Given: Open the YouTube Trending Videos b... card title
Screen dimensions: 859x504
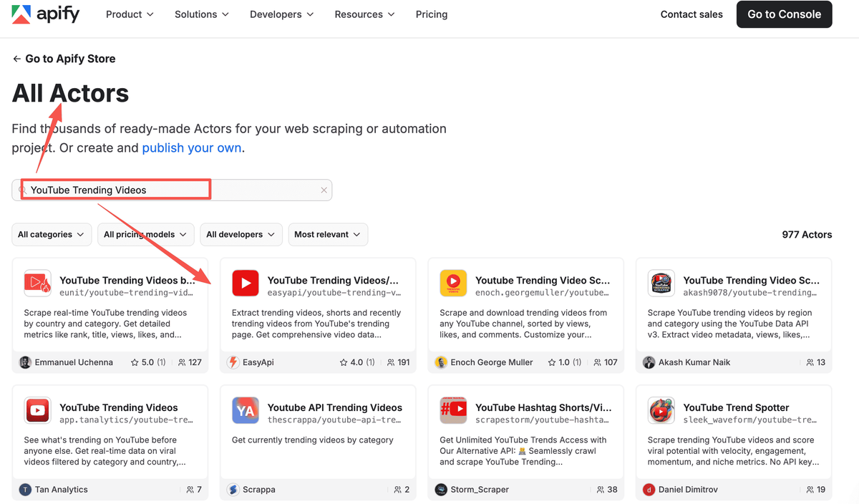Looking at the screenshot, I should point(127,281).
